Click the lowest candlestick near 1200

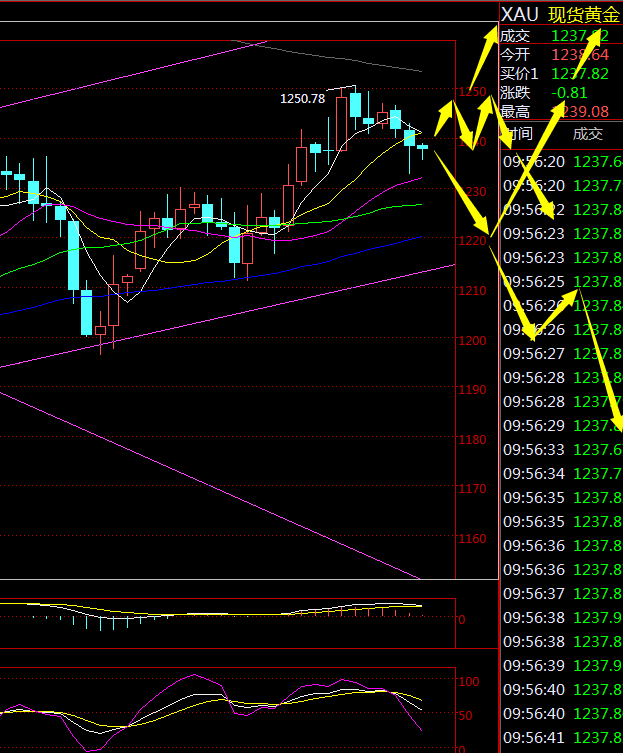click(101, 328)
